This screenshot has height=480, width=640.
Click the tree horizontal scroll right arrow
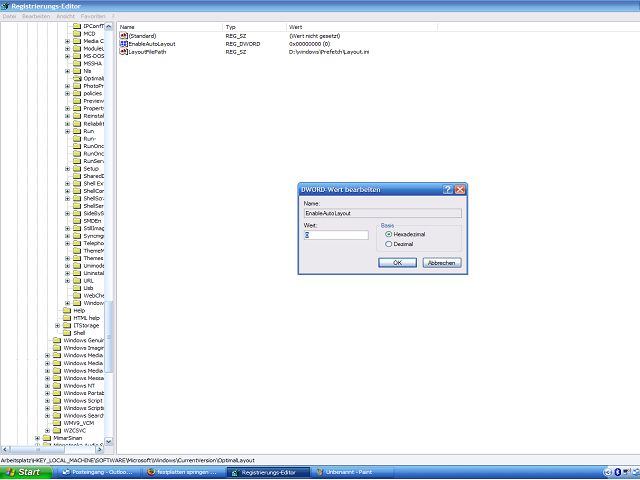100,449
